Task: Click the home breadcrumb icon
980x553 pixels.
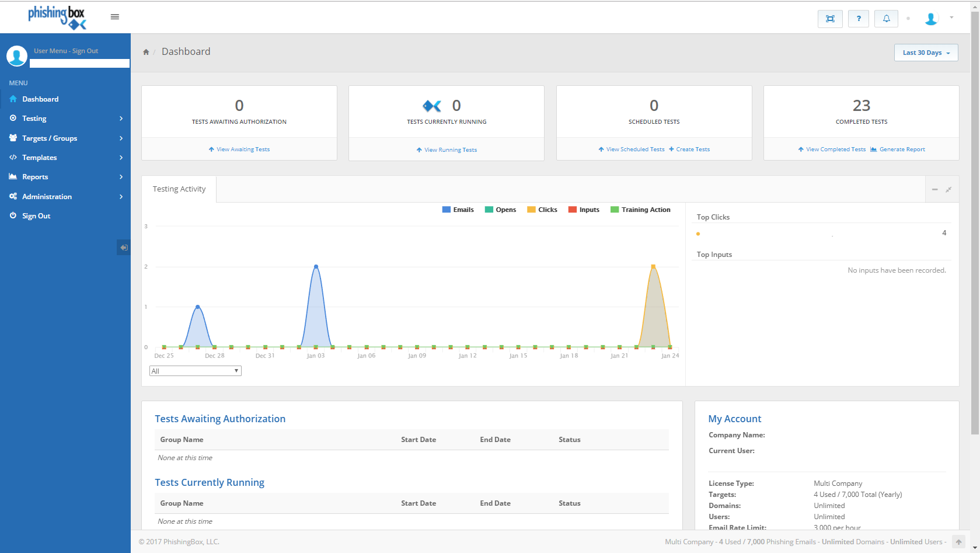Action: pyautogui.click(x=146, y=52)
